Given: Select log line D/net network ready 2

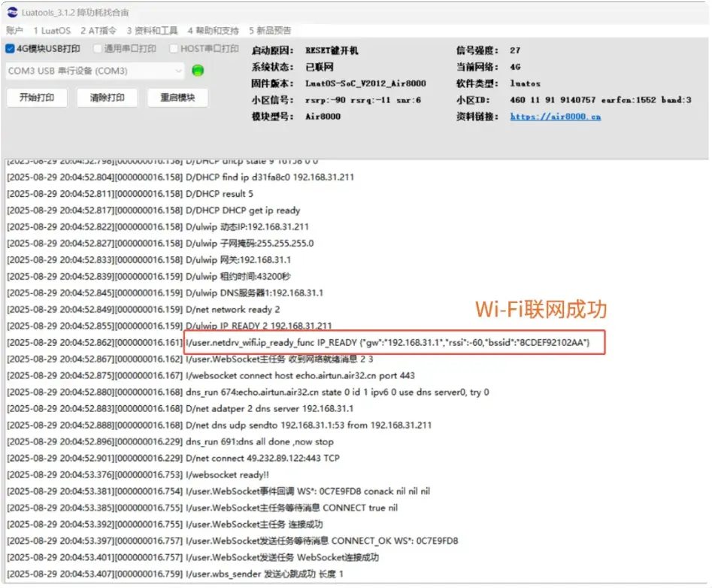Looking at the screenshot, I should 144,309.
